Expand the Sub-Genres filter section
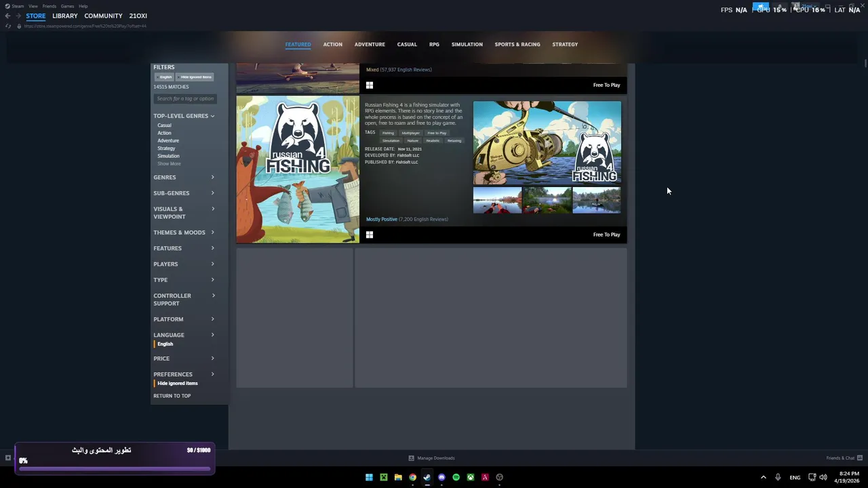The width and height of the screenshot is (868, 488). (184, 193)
